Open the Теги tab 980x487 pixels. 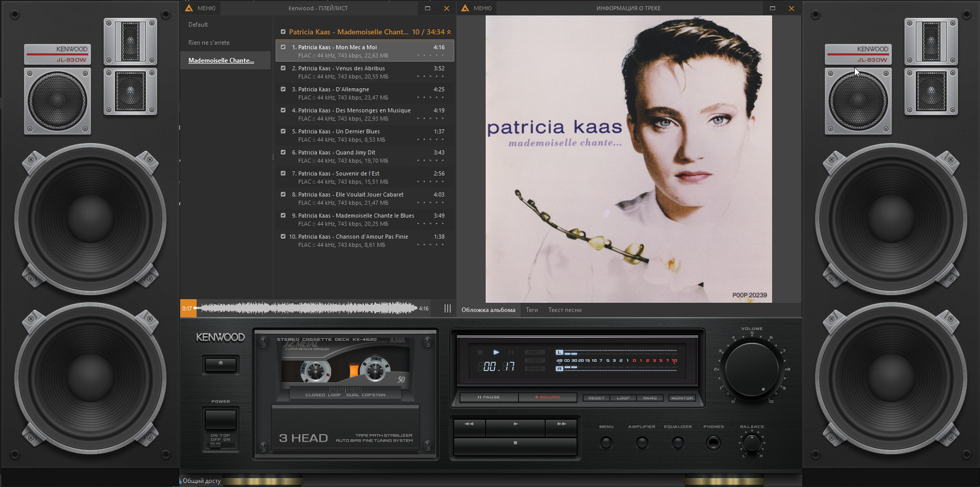coord(532,310)
